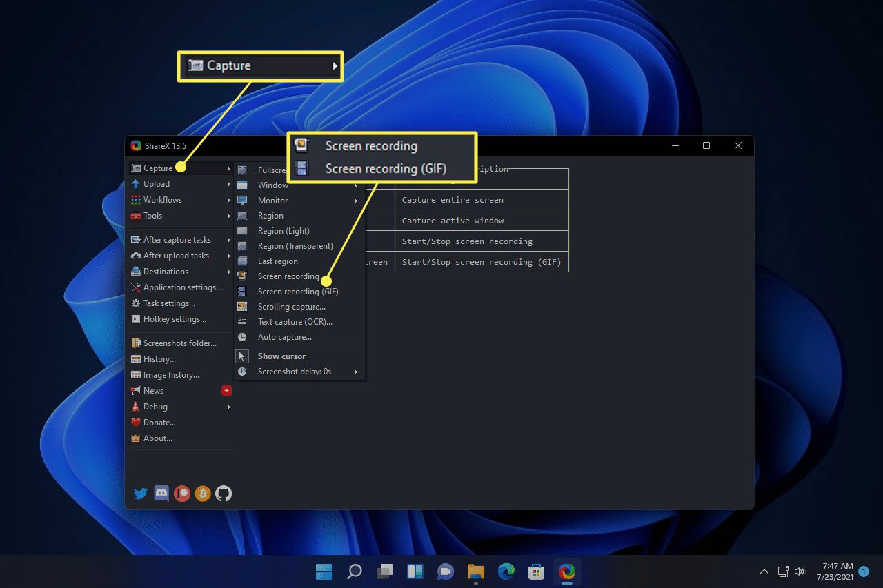The height and width of the screenshot is (588, 883).
Task: Expand the After capture tasks menu
Action: click(x=177, y=240)
